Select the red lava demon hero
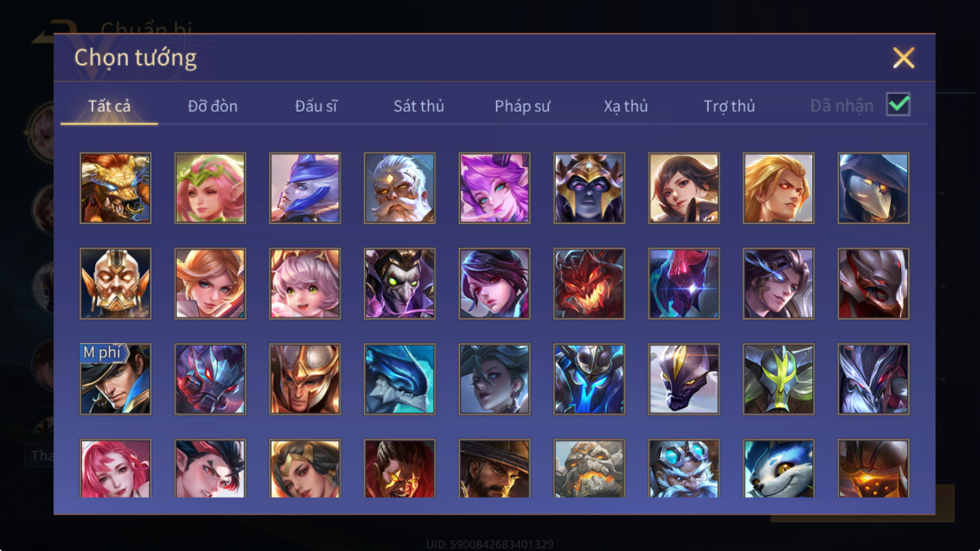The height and width of the screenshot is (551, 980). (589, 284)
